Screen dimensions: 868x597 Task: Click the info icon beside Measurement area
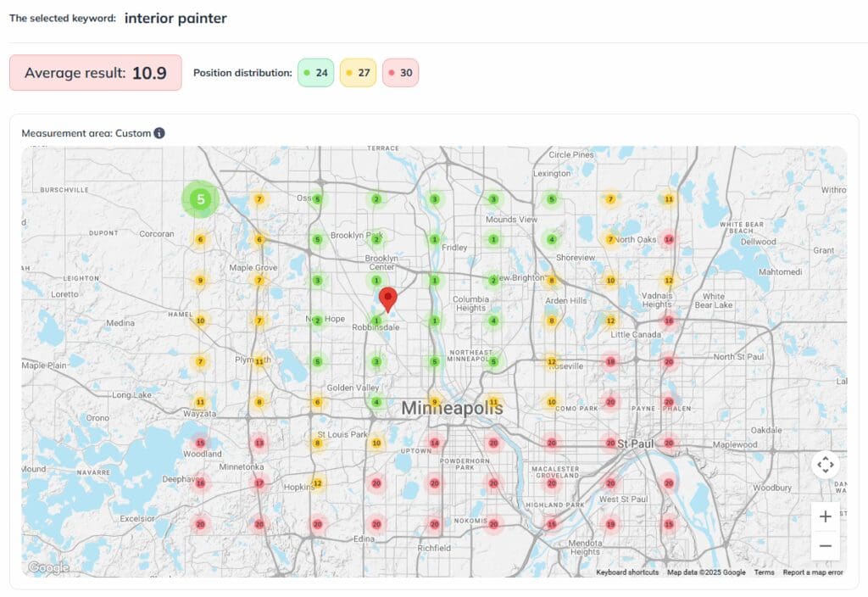pos(159,133)
